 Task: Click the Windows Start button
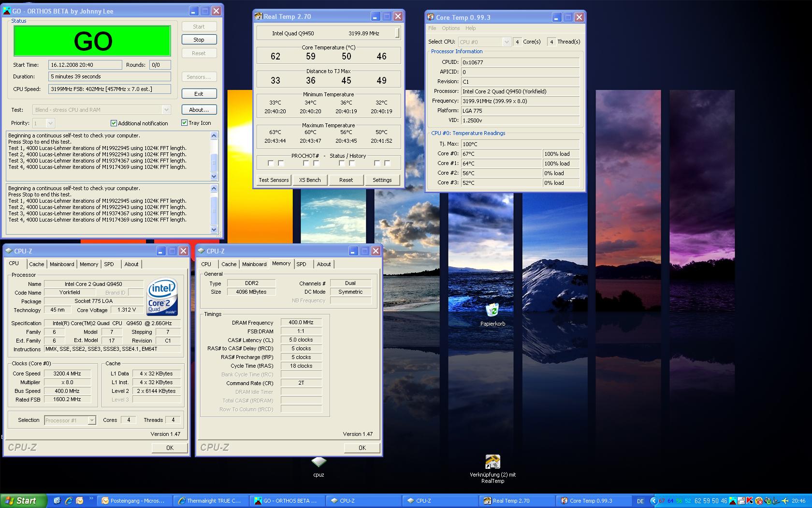tap(24, 501)
